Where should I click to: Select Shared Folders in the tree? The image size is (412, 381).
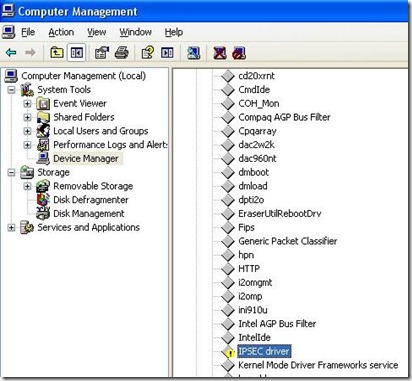[x=84, y=117]
